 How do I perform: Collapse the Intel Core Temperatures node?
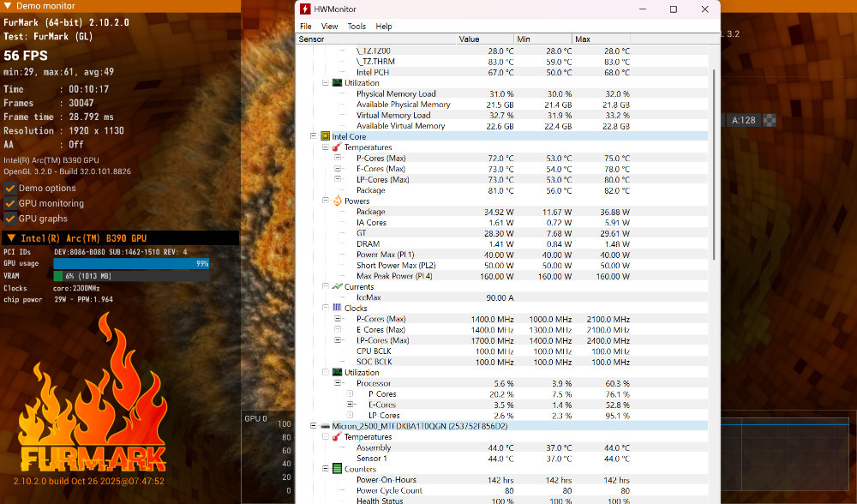coord(325,147)
